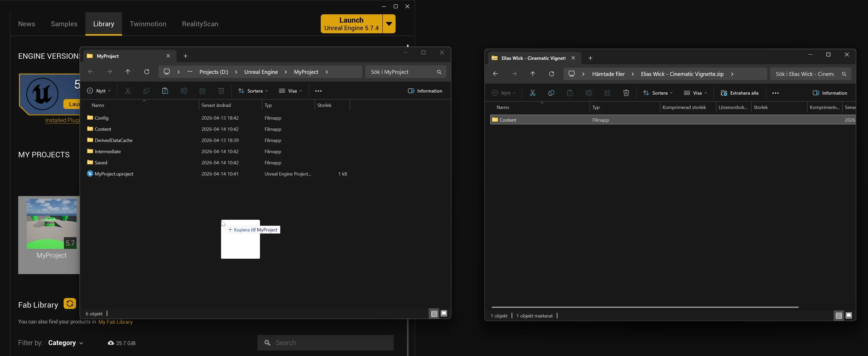
Task: Show hidden breadcrumb ellipsis in MyProject address bar
Action: [190, 72]
